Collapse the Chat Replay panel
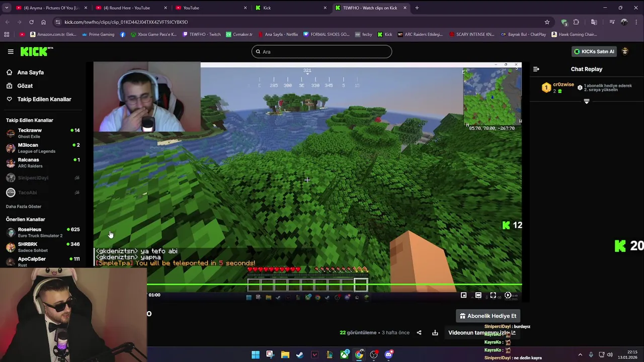 536,69
